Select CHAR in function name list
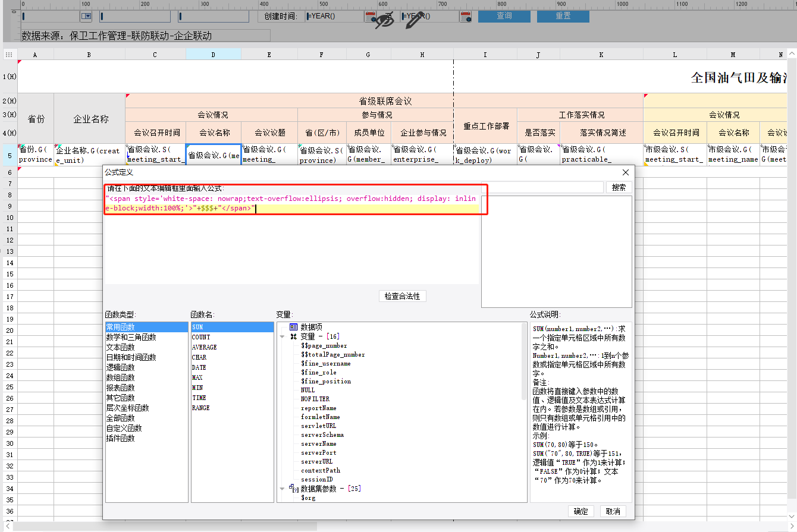The image size is (797, 532). pyautogui.click(x=232, y=357)
